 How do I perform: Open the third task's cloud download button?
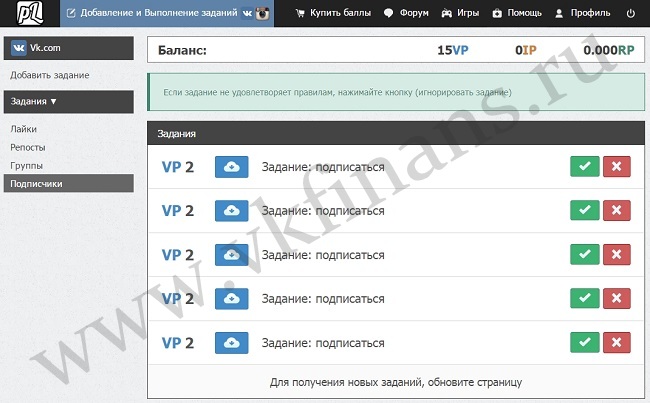[231, 255]
